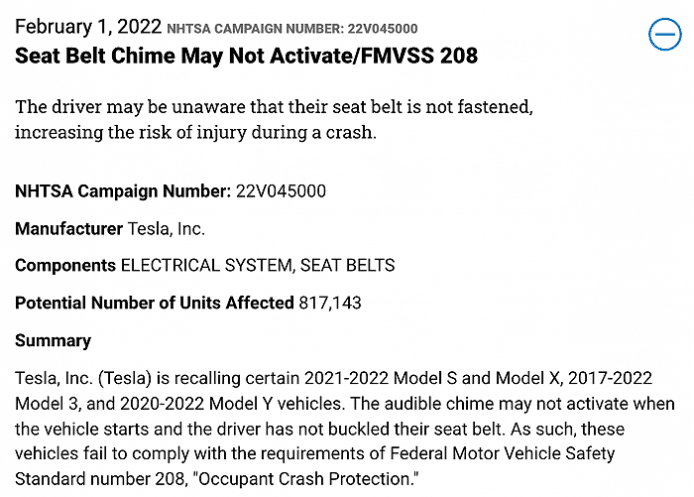Select the Tesla, Inc. manufacturer value
694x497 pixels.
click(166, 228)
